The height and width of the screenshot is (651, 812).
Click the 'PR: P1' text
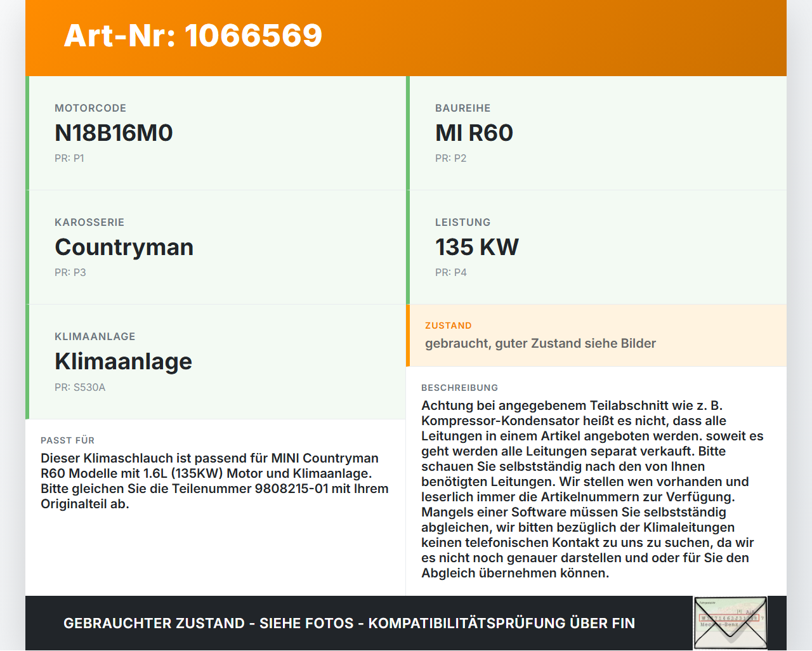(69, 158)
